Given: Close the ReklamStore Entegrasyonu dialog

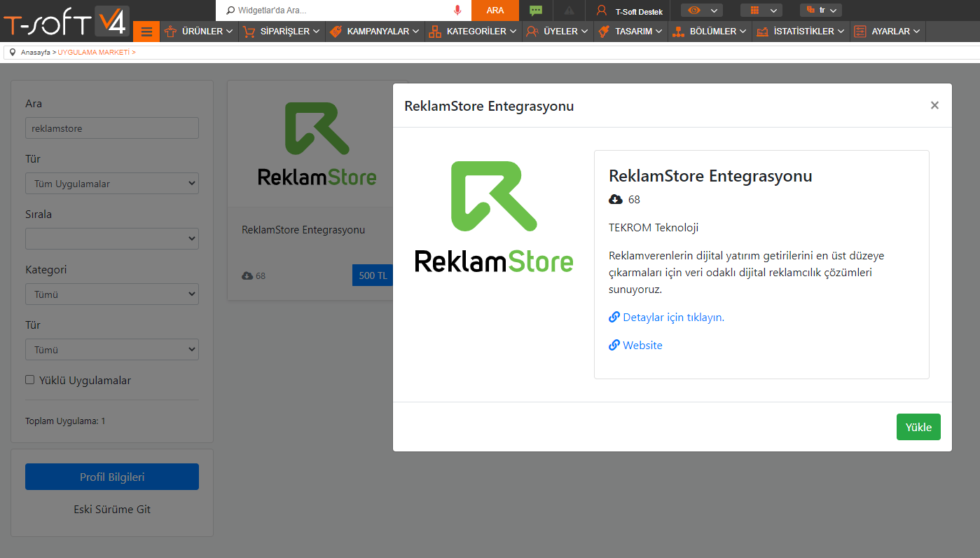Looking at the screenshot, I should pyautogui.click(x=934, y=105).
